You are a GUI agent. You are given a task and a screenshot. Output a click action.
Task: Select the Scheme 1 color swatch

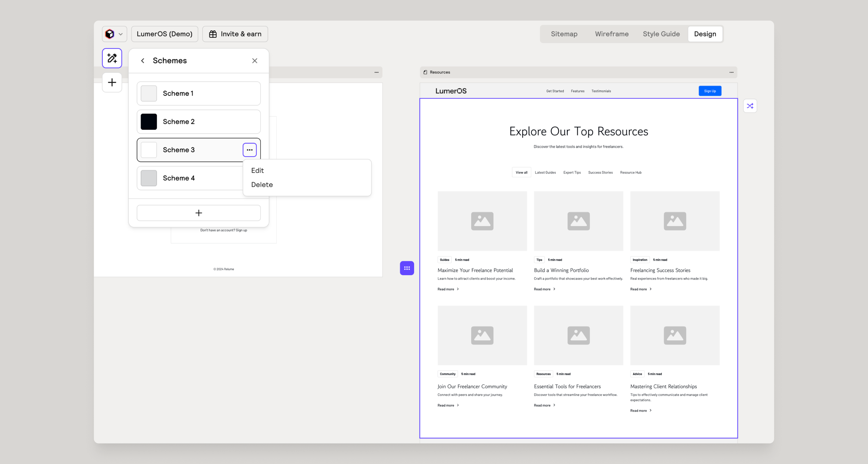[x=149, y=93]
